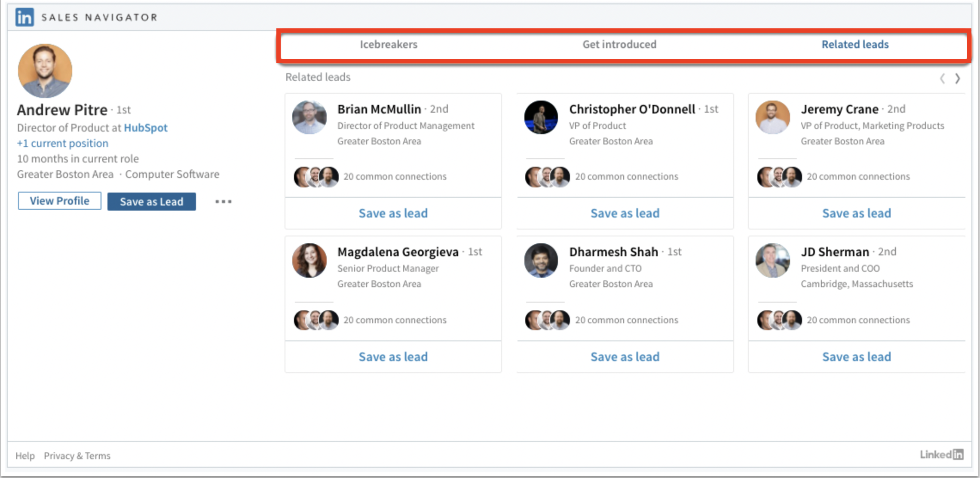Save Dharmesh Shah as lead
This screenshot has height=478, width=980.
click(x=625, y=357)
